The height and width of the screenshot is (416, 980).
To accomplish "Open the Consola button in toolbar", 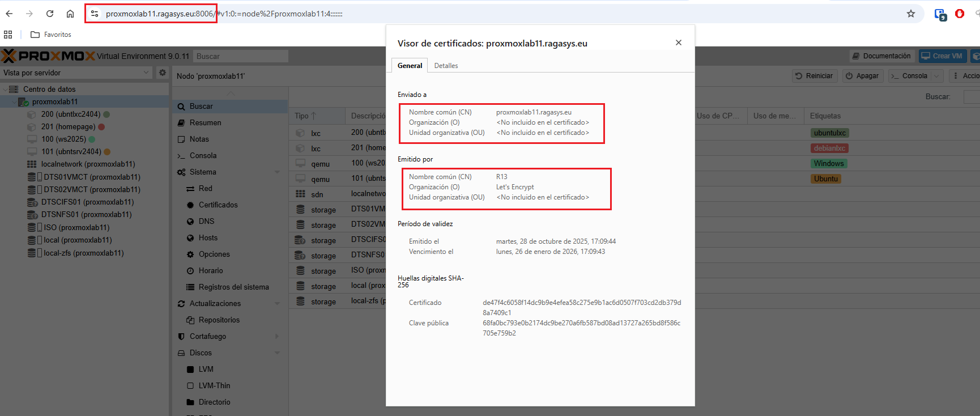I will pyautogui.click(x=909, y=76).
